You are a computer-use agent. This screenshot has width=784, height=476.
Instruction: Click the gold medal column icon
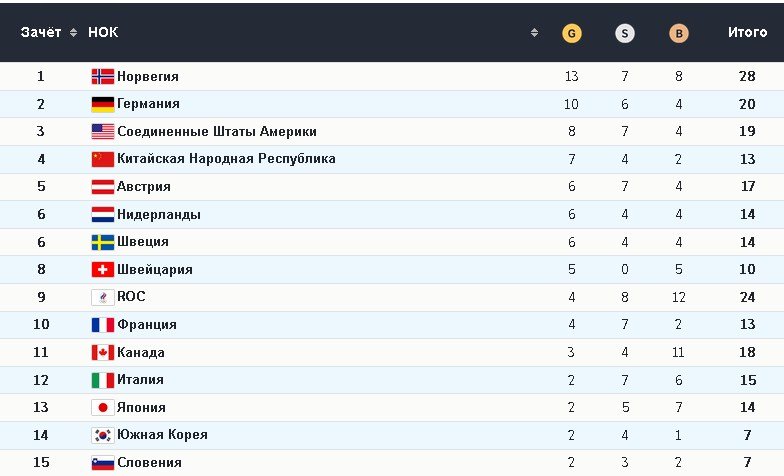pyautogui.click(x=571, y=33)
